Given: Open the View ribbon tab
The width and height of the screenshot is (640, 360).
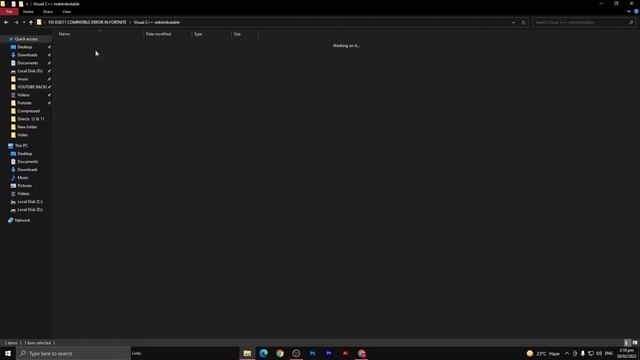Looking at the screenshot, I should point(67,12).
